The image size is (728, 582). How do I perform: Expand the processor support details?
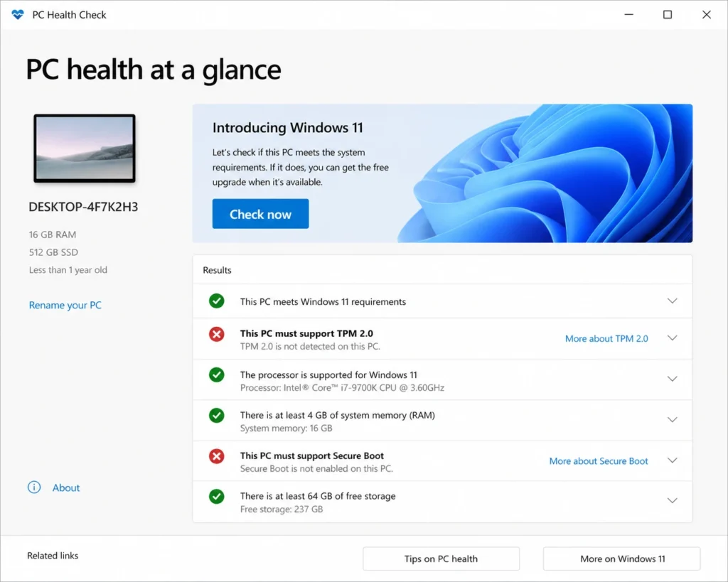pyautogui.click(x=673, y=379)
